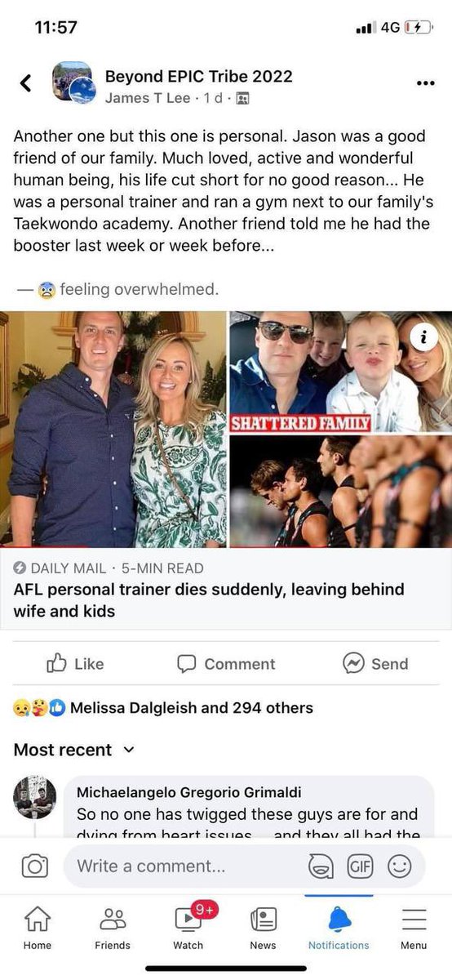This screenshot has height=980, width=452.
Task: Open the three-dot post options menu
Action: click(x=425, y=82)
